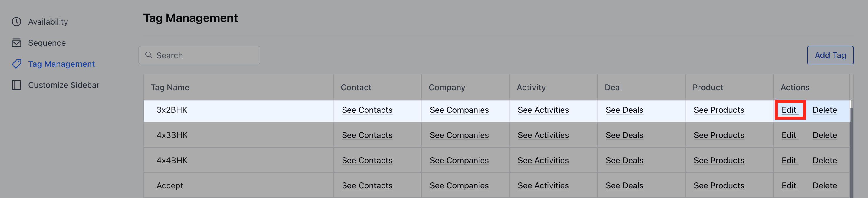
Task: Delete the 4x3BHK tag
Action: [825, 135]
